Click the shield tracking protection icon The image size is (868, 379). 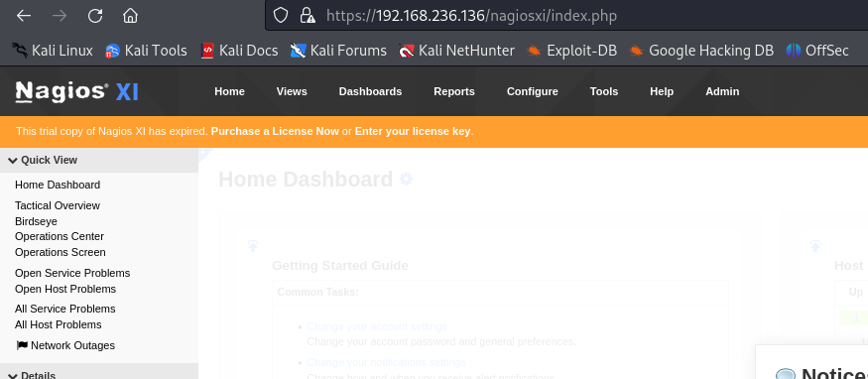(x=281, y=16)
